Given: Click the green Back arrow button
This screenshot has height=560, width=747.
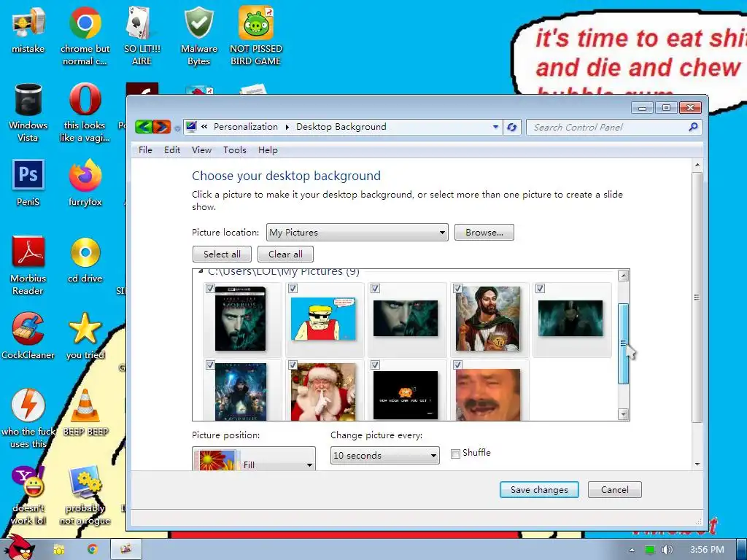Looking at the screenshot, I should tap(144, 127).
